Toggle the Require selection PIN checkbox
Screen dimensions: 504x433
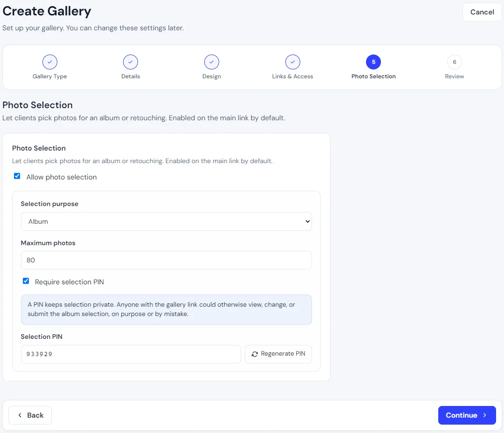(x=26, y=281)
